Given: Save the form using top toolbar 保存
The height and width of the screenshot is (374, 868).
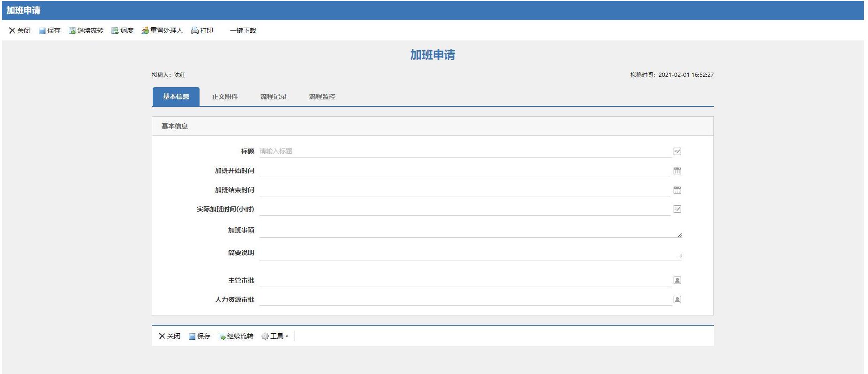Looking at the screenshot, I should coord(49,30).
